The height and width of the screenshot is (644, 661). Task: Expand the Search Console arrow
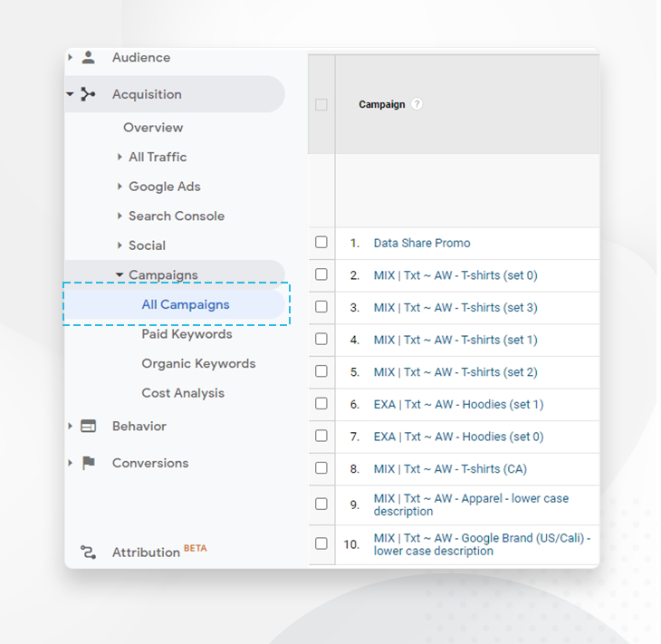(x=120, y=216)
